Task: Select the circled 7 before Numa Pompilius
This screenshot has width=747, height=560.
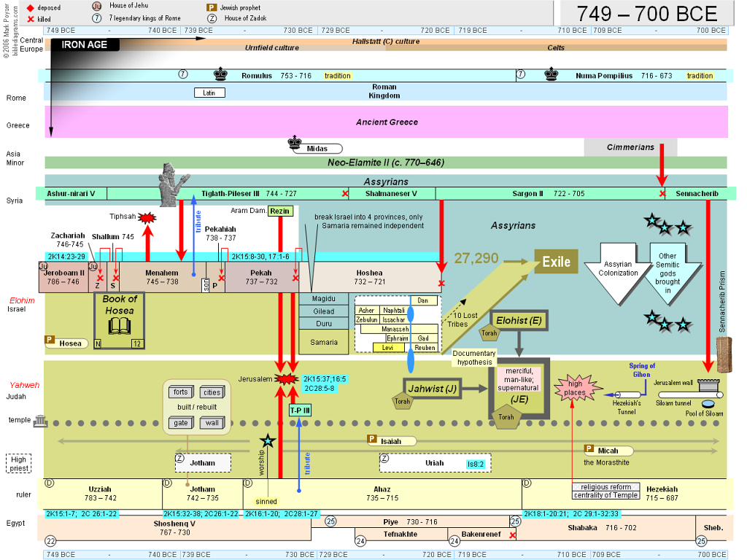Action: pyautogui.click(x=521, y=74)
